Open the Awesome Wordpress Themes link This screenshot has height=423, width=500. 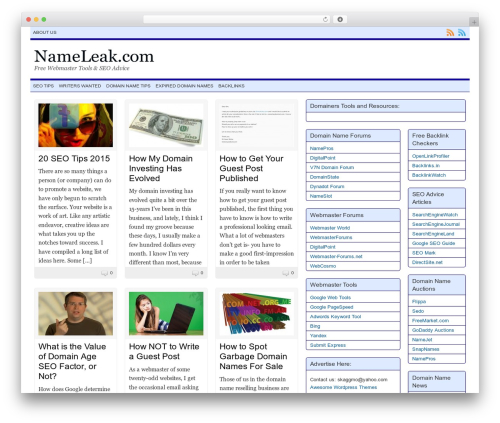pyautogui.click(x=343, y=387)
